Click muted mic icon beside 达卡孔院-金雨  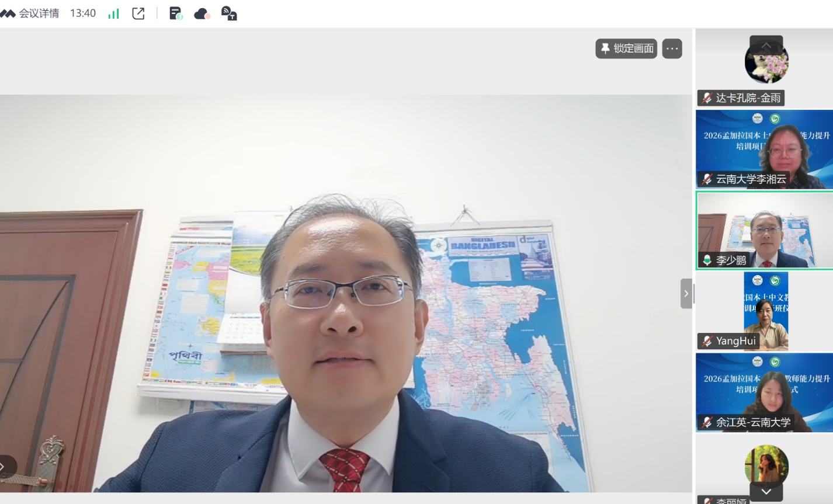click(x=707, y=98)
